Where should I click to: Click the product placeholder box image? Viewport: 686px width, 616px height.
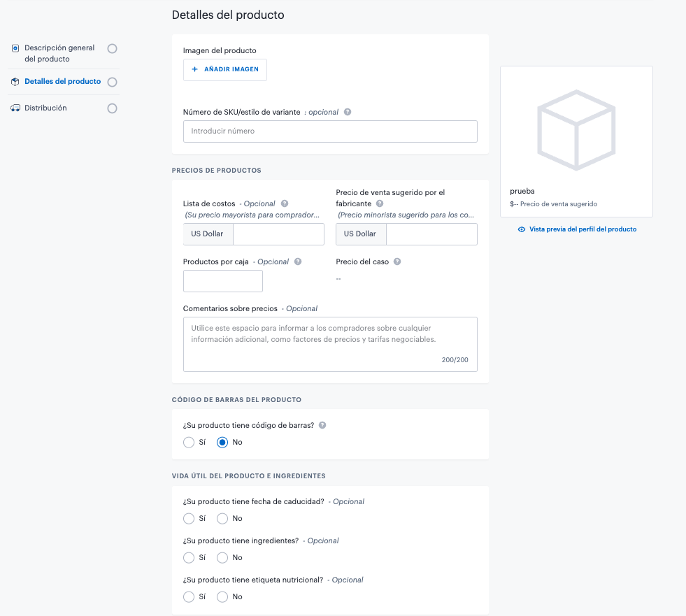[576, 130]
